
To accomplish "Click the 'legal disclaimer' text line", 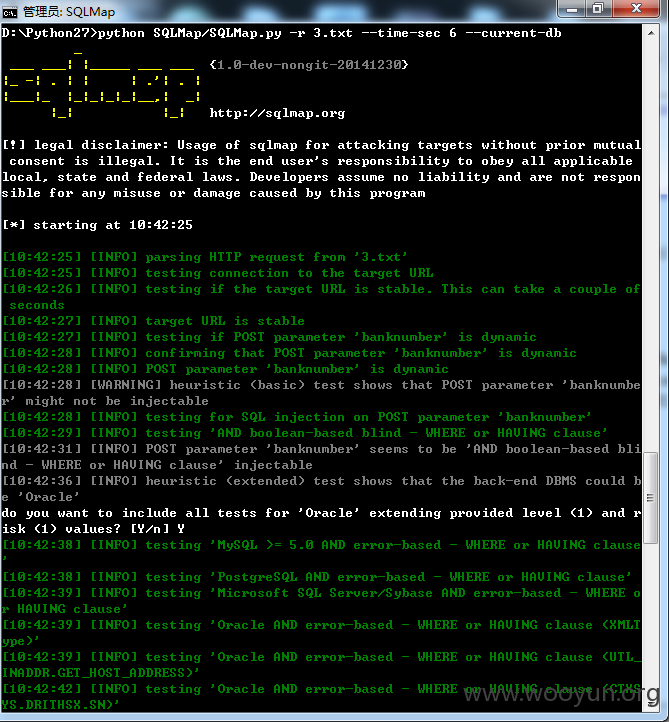I will point(321,145).
